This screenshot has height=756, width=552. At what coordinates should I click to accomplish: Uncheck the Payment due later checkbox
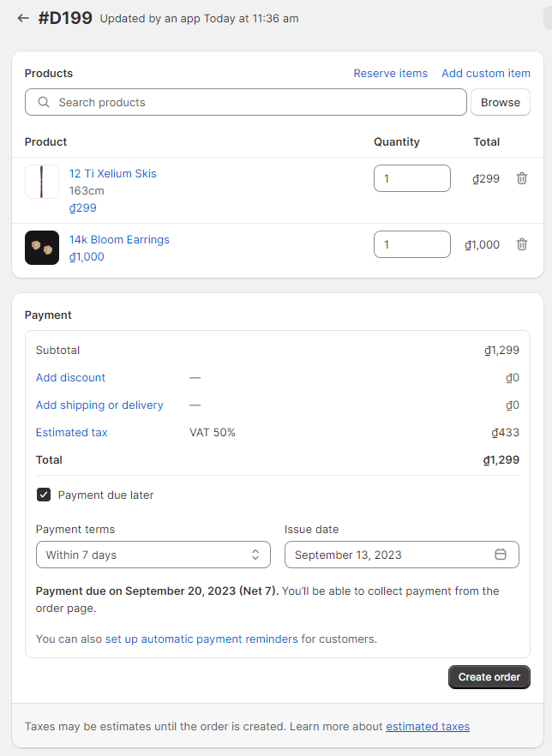pyautogui.click(x=44, y=495)
